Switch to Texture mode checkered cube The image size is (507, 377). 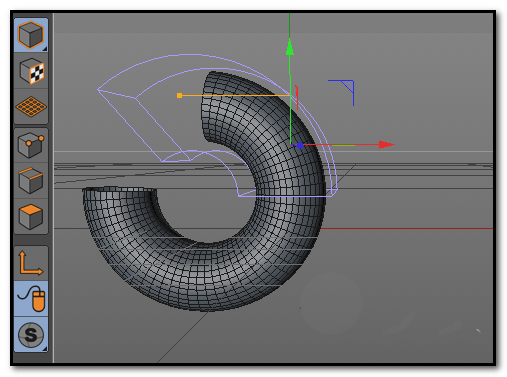pos(31,71)
